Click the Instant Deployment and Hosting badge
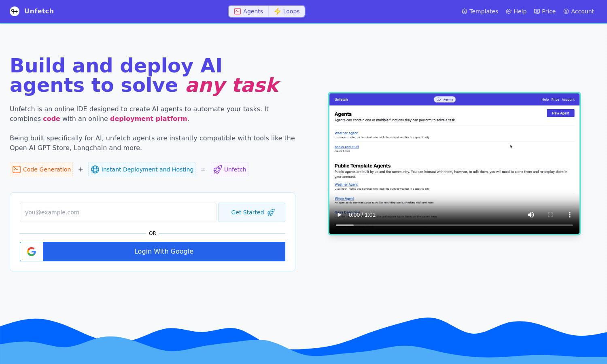The width and height of the screenshot is (607, 364). [142, 169]
